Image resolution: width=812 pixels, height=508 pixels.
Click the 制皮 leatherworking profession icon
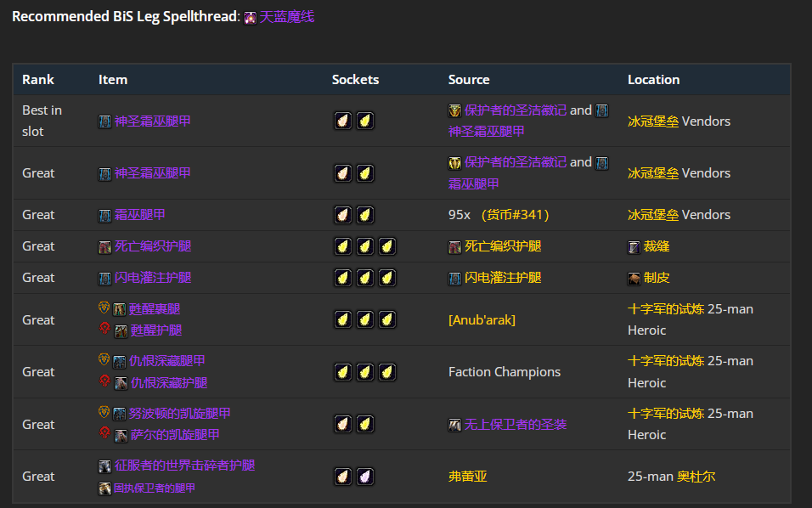click(x=634, y=277)
